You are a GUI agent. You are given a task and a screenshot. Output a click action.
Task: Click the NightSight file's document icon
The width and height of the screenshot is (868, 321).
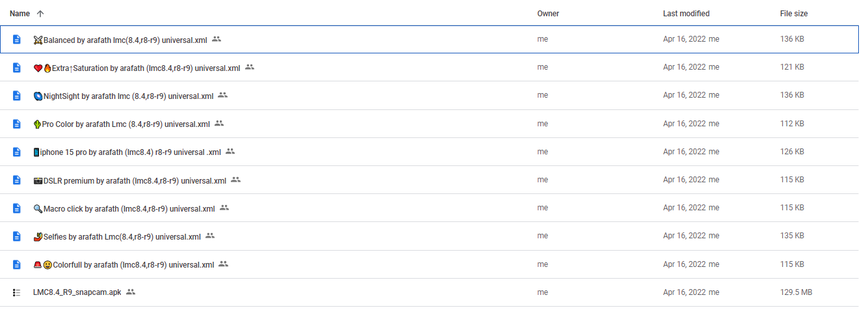click(x=17, y=96)
